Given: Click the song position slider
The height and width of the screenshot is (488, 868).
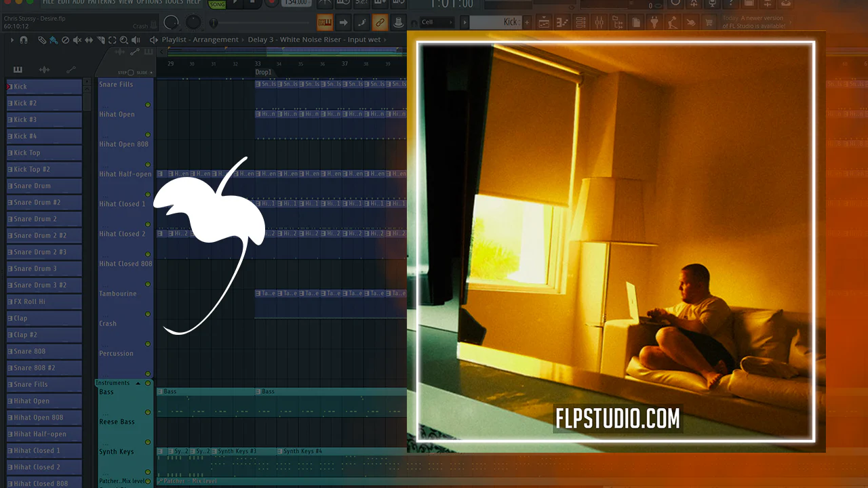Looking at the screenshot, I should pos(259,23).
